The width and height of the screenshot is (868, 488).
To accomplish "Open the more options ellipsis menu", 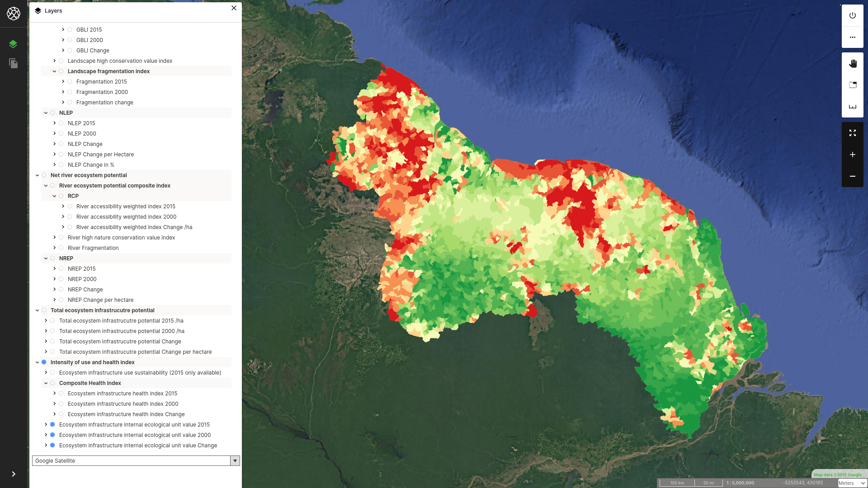I will click(x=852, y=37).
